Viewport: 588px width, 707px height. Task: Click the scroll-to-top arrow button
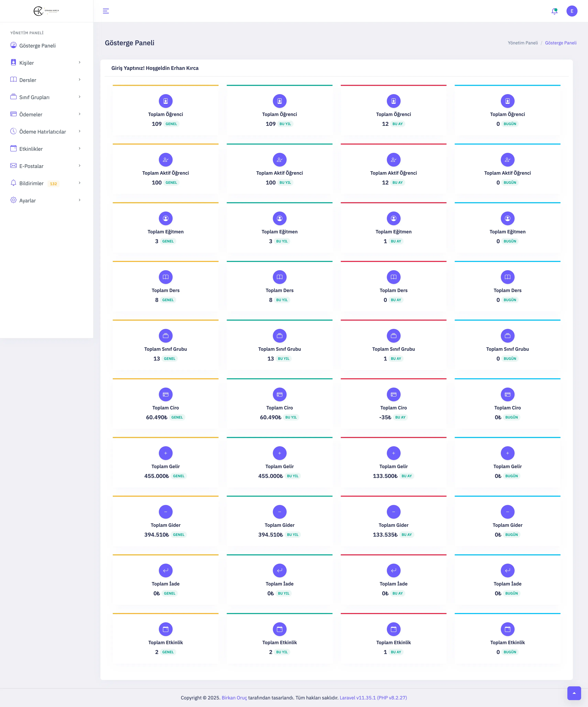click(574, 693)
